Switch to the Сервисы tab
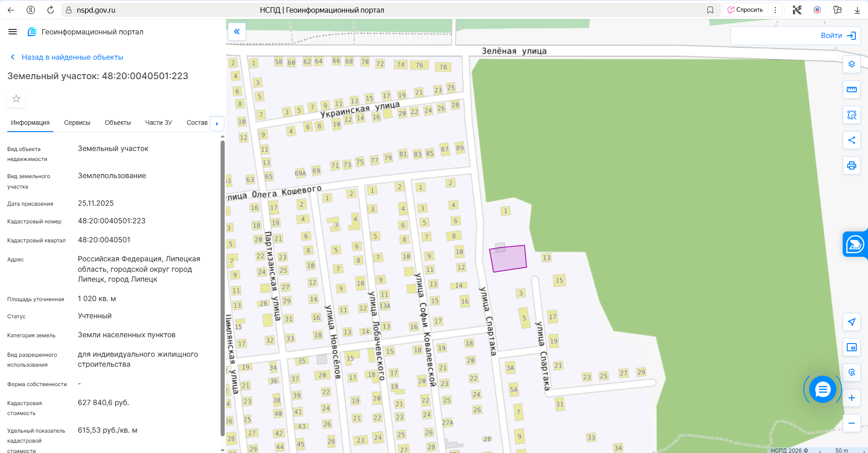The height and width of the screenshot is (453, 868). 77,123
